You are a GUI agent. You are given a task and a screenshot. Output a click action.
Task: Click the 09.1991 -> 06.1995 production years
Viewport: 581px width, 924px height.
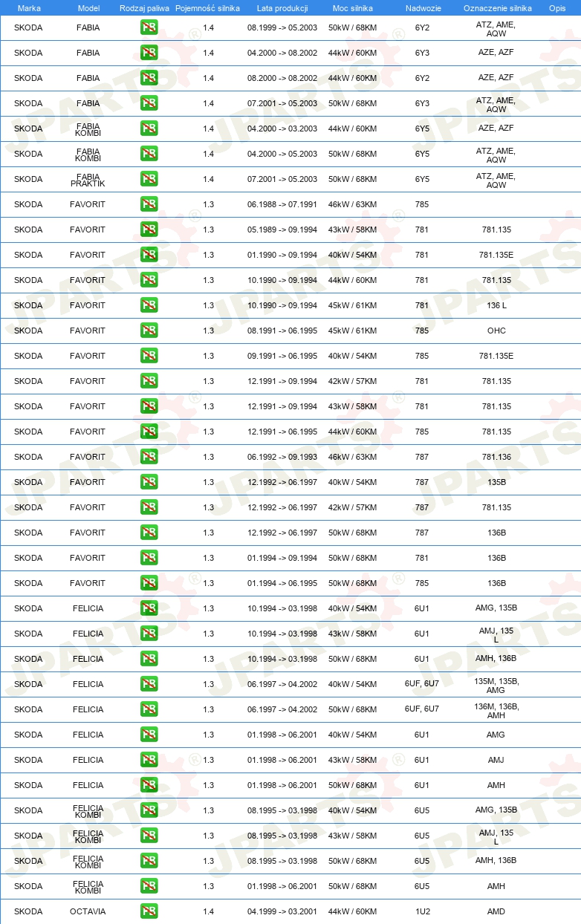pos(282,356)
